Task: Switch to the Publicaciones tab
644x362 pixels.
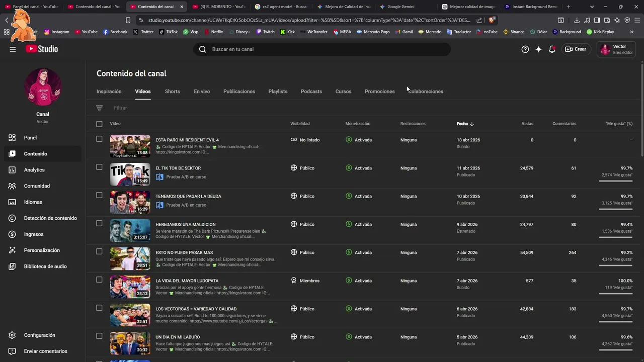Action: 239,92
